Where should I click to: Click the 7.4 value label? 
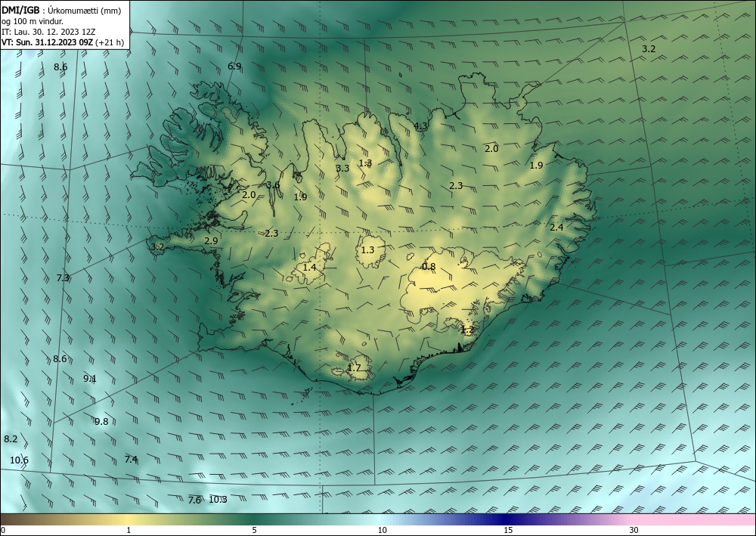pyautogui.click(x=131, y=459)
